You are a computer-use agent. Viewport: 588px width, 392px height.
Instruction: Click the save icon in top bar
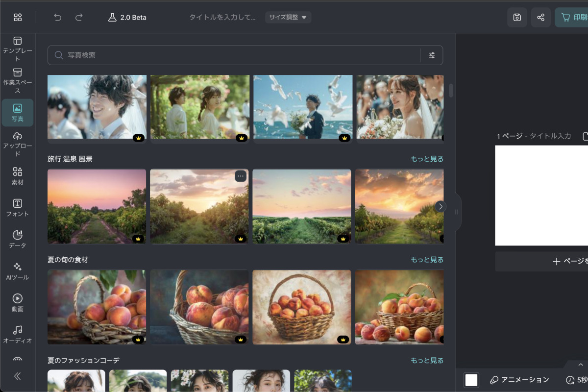517,18
